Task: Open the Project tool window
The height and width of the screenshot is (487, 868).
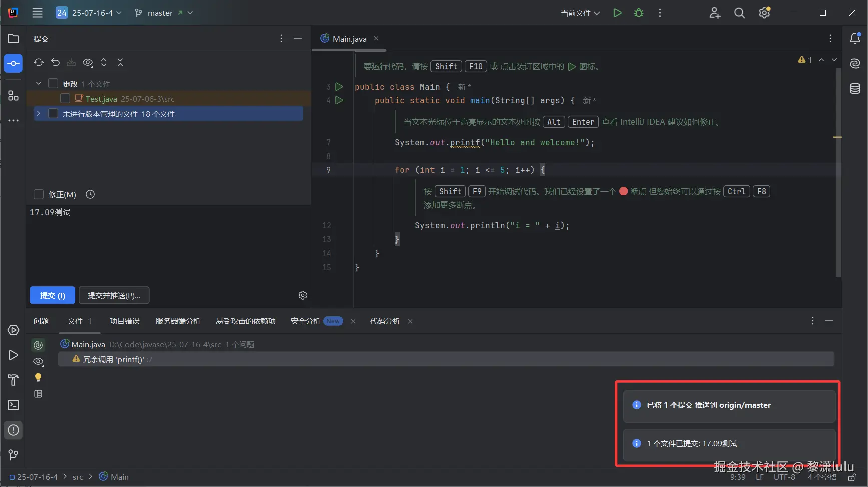Action: [x=13, y=39]
